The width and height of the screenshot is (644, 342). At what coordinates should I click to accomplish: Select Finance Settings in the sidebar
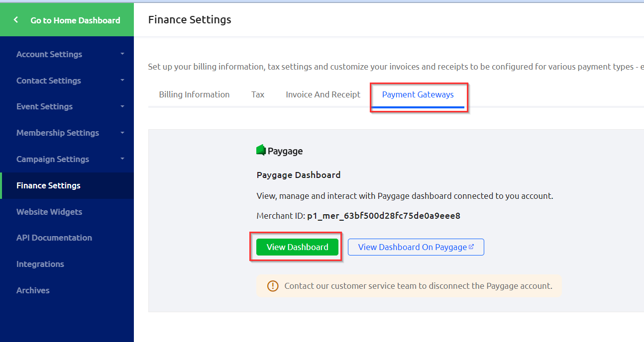click(67, 185)
